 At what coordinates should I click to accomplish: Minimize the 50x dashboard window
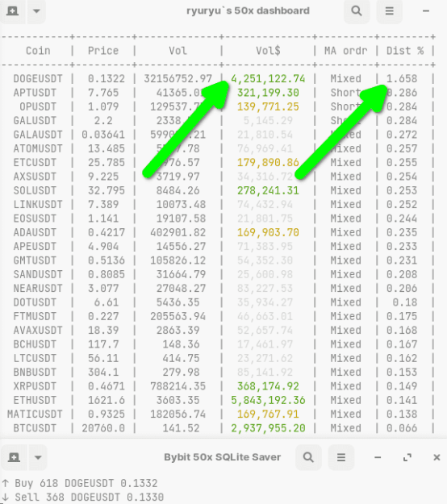[426, 11]
